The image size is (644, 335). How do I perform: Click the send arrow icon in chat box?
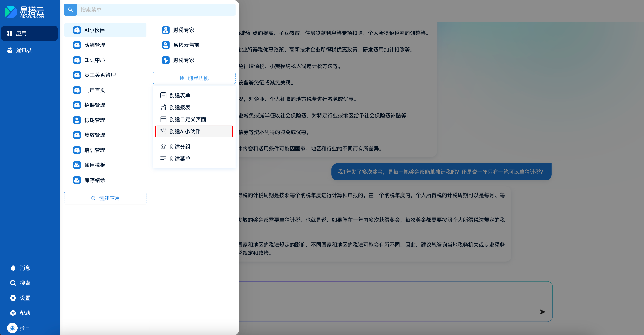[542, 312]
